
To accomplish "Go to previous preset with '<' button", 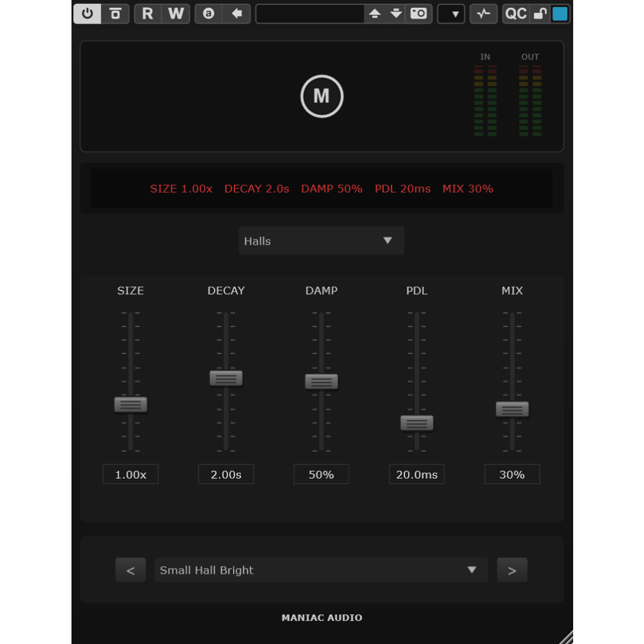I will click(131, 571).
